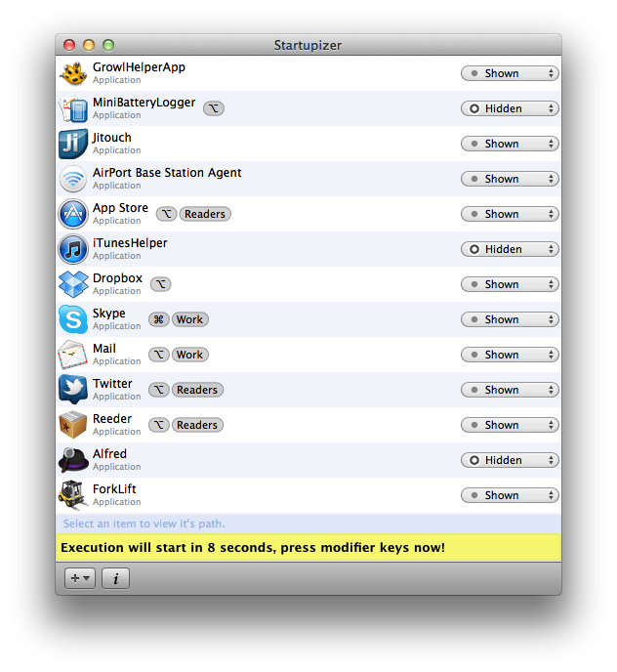The height and width of the screenshot is (672, 617).
Task: Click the command key badge on Skype
Action: point(159,319)
